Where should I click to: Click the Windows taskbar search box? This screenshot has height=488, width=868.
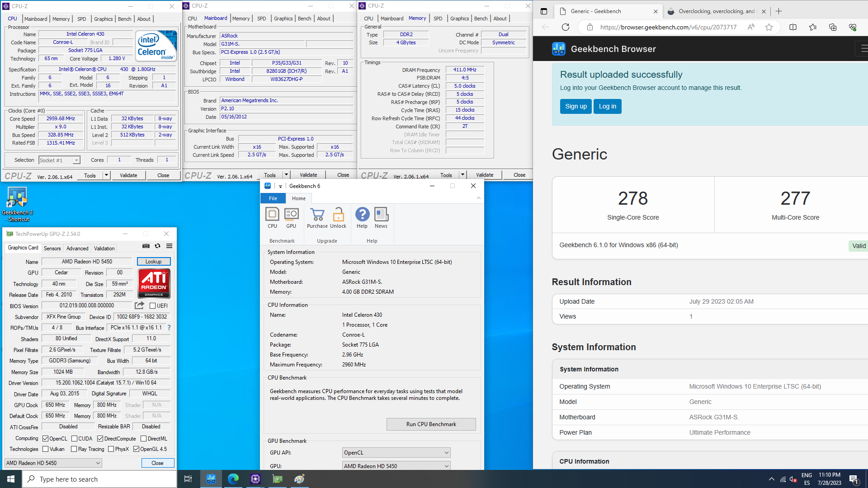99,479
